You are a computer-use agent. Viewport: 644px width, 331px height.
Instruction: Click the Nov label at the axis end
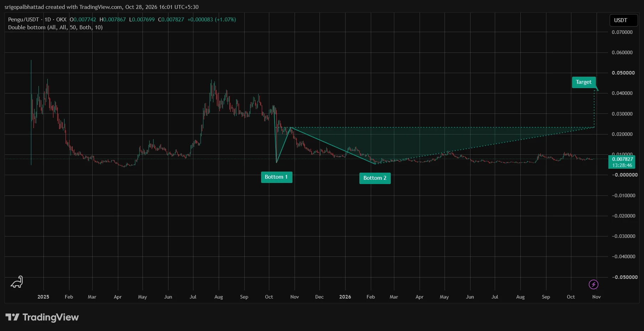(597, 297)
